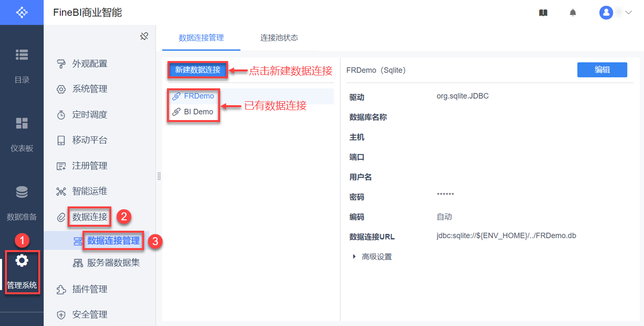
Task: Click the panel collapse drag handle
Action: tap(159, 176)
